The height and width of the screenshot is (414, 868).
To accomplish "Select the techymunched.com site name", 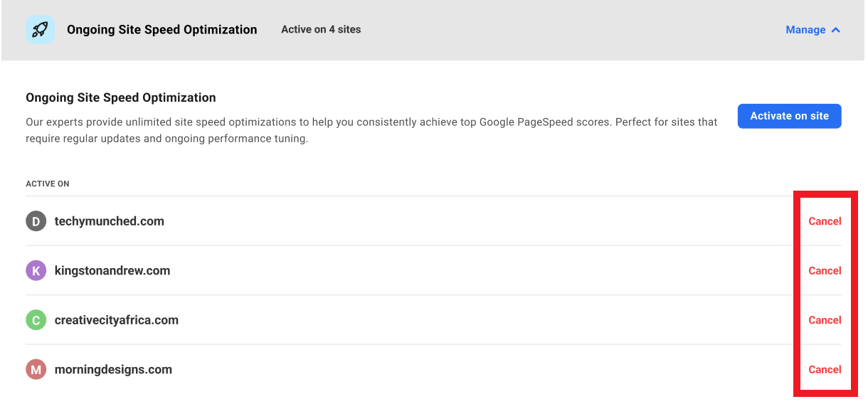I will tap(110, 221).
